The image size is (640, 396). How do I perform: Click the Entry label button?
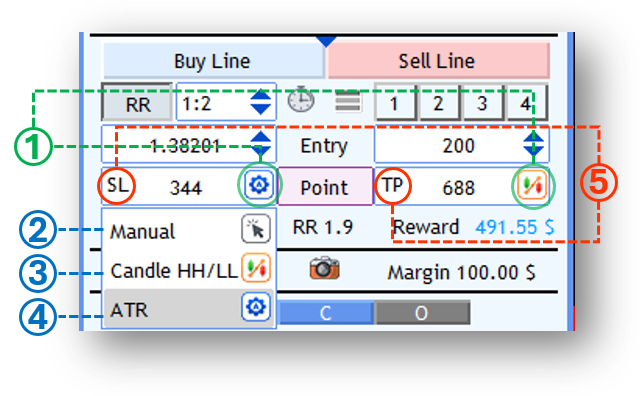[324, 145]
